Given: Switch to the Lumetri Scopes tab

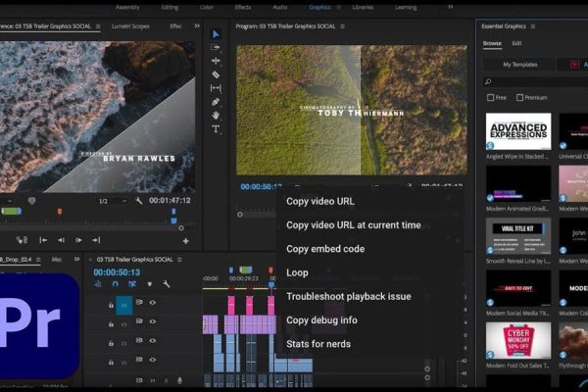Looking at the screenshot, I should pyautogui.click(x=130, y=26).
